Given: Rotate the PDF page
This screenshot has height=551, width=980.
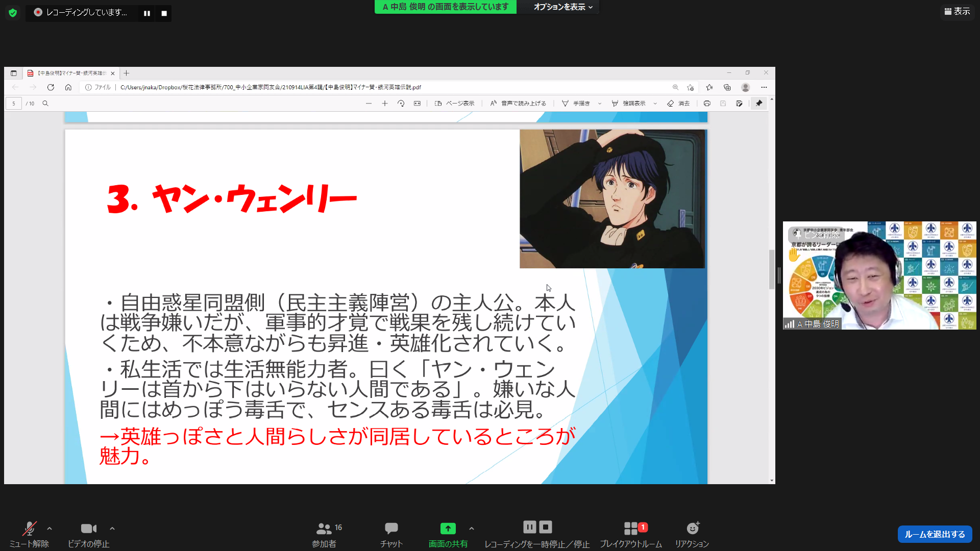Looking at the screenshot, I should (401, 104).
